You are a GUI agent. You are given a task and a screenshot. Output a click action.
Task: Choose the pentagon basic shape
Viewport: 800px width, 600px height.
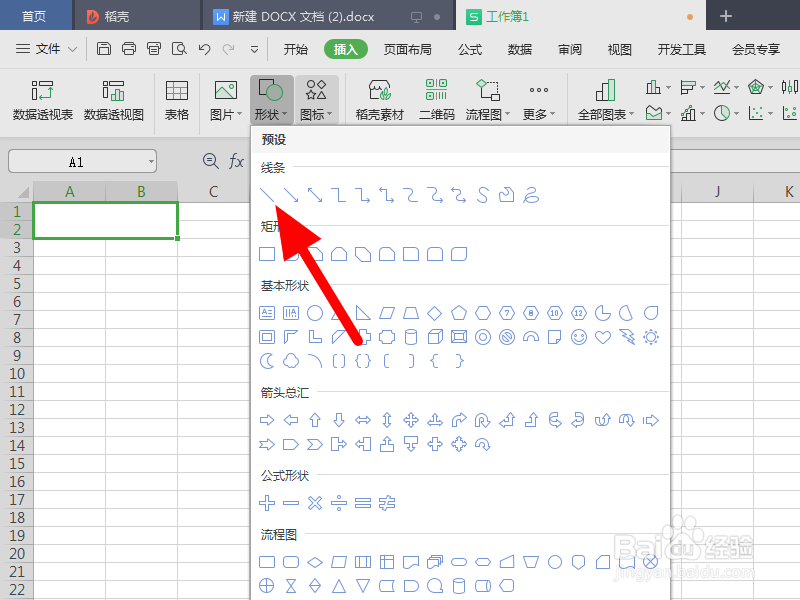(x=459, y=313)
